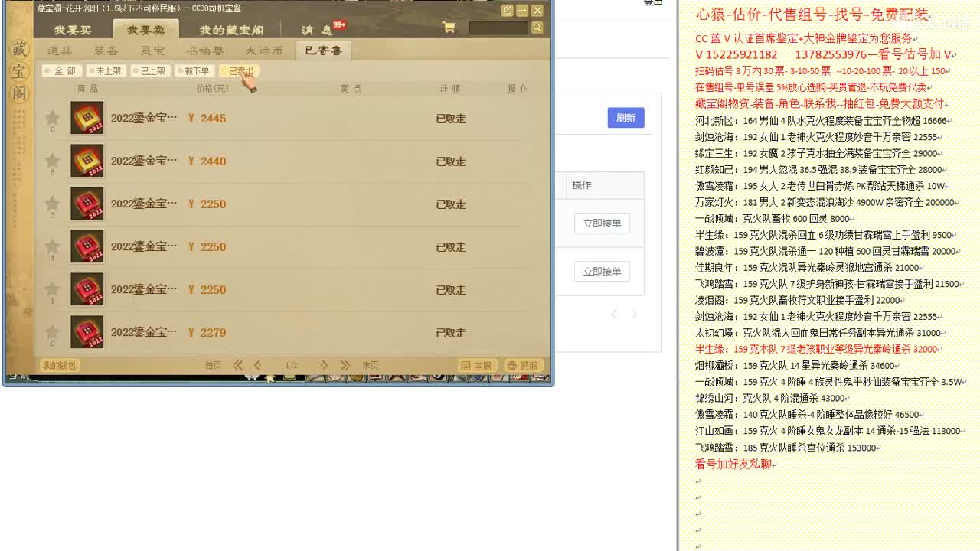Click price ¥ 2440

[207, 161]
